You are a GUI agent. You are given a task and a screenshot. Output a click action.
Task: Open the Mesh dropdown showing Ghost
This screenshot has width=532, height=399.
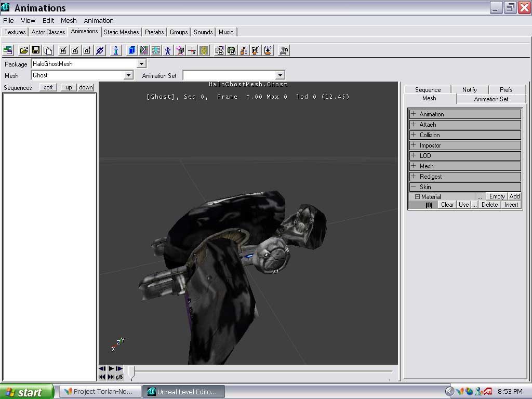point(128,75)
